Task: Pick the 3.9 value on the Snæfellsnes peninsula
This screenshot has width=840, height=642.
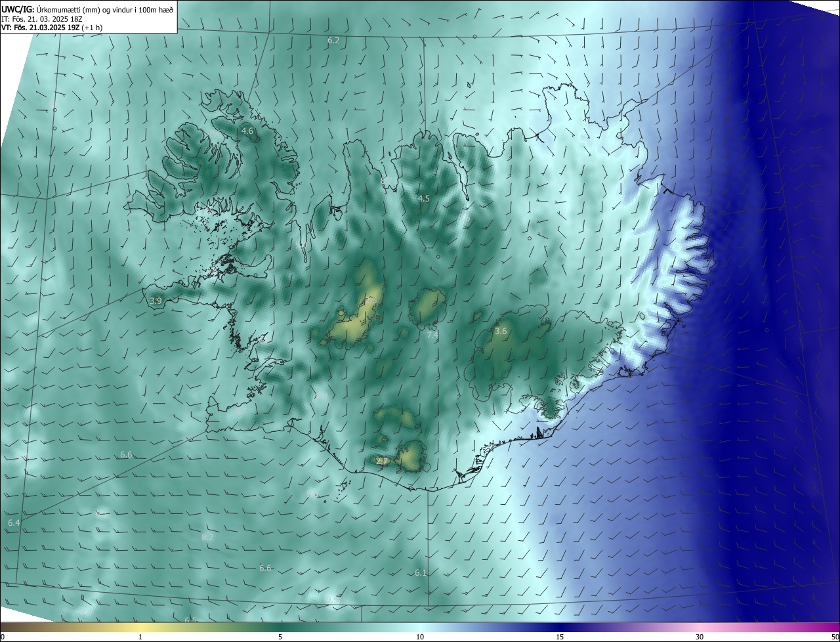Action: click(x=156, y=301)
